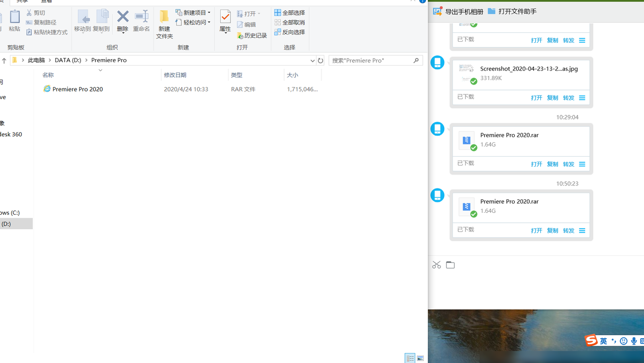Image resolution: width=644 pixels, height=363 pixels.
Task: Click the folder icon in address bar
Action: pyautogui.click(x=14, y=60)
